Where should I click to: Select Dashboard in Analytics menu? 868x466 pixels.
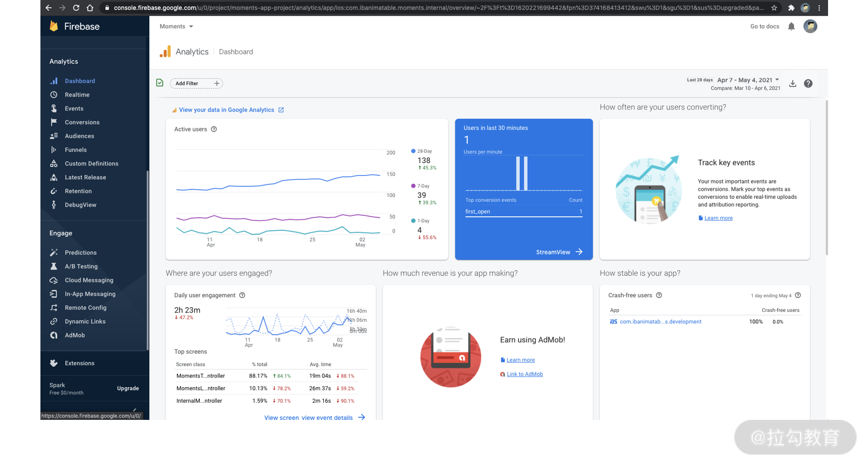[x=80, y=81]
